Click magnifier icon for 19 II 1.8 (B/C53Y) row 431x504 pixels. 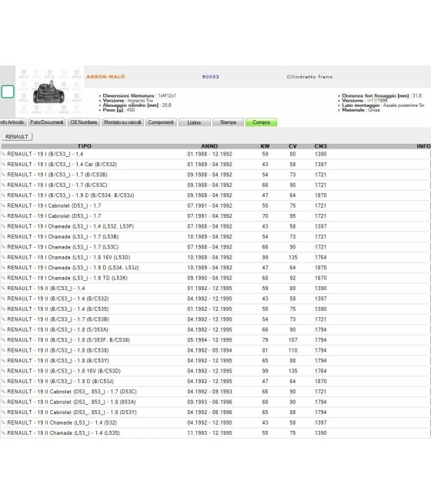pos(3,361)
